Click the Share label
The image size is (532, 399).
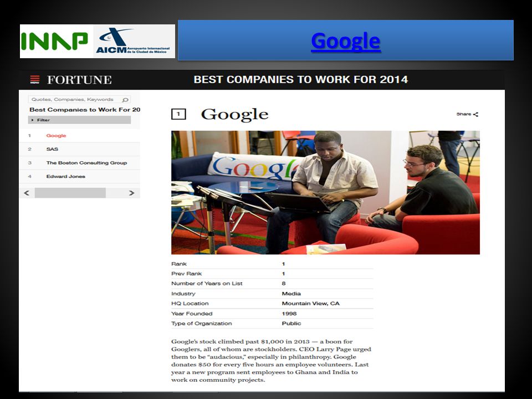pos(463,114)
